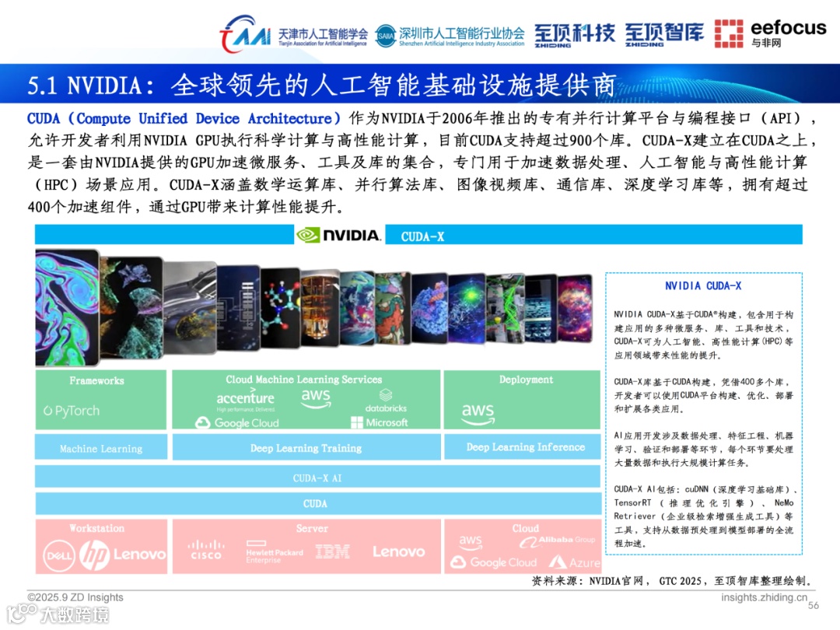
Task: Click the NVIDIA CUDA-X sidebar title
Action: click(x=703, y=285)
